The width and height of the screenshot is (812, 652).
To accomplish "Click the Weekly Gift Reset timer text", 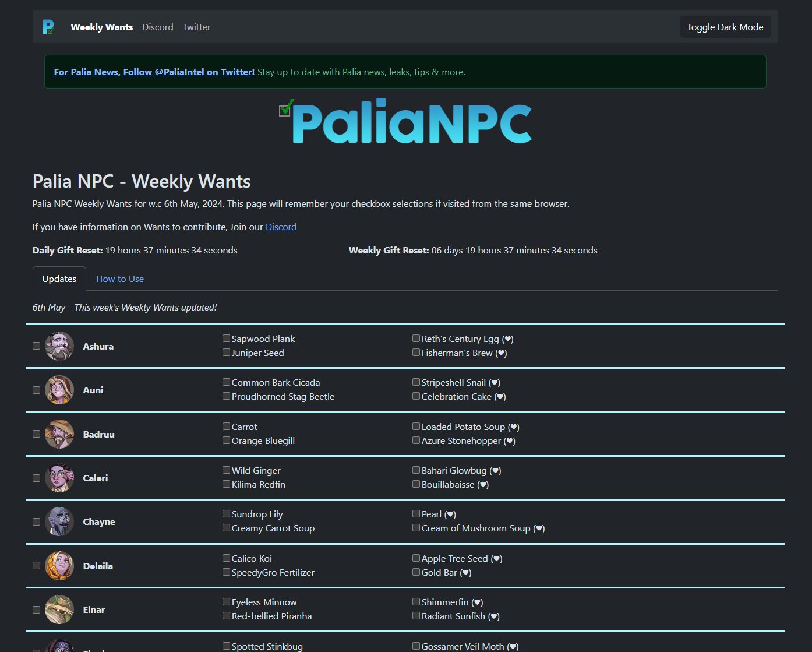I will [x=473, y=250].
